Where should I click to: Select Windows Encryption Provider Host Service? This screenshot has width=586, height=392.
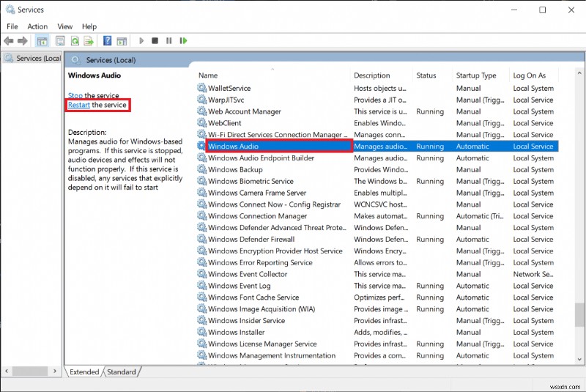[x=377, y=251]
